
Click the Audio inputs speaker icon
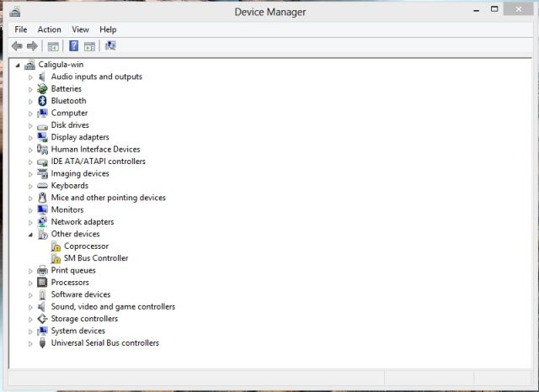pos(42,77)
